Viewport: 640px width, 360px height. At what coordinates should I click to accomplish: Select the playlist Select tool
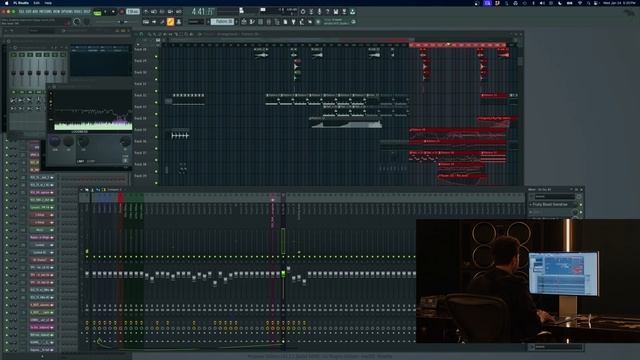click(x=181, y=34)
